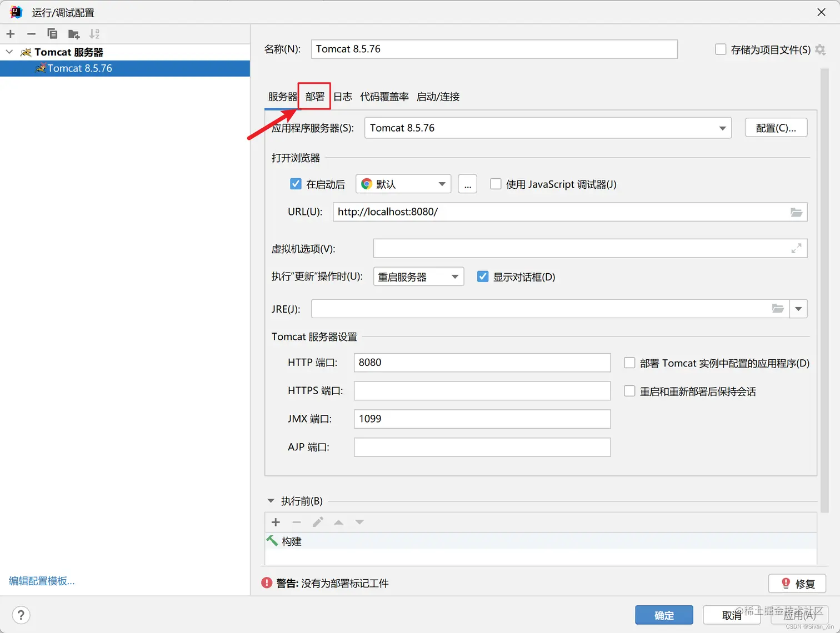This screenshot has height=633, width=840.
Task: Click the 修复 button
Action: 797,584
